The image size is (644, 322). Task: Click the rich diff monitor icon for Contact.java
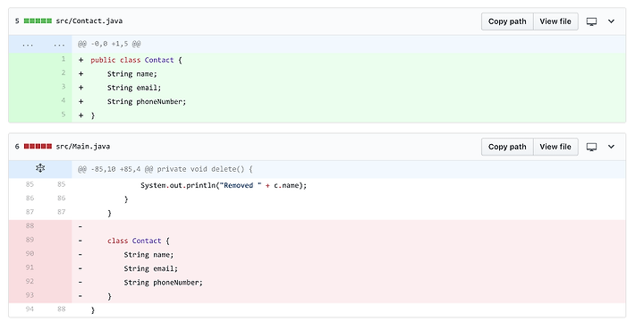[591, 21]
